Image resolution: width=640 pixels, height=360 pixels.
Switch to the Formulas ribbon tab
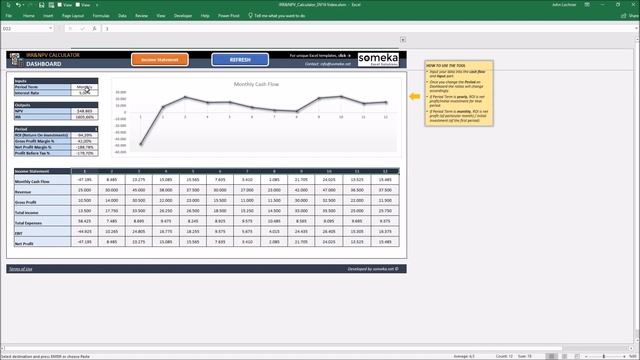pyautogui.click(x=101, y=16)
